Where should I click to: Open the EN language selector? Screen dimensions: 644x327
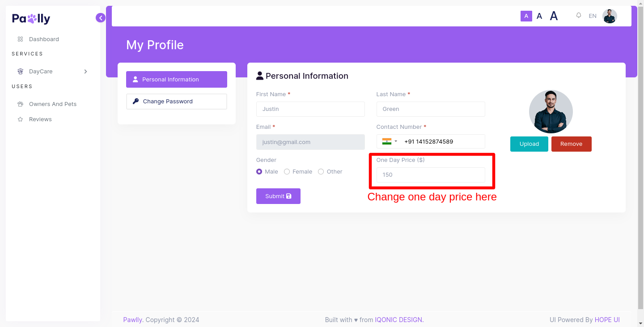coord(593,16)
